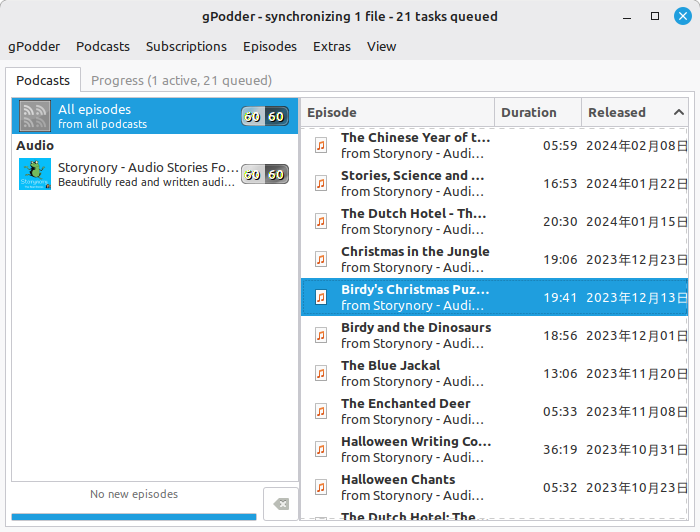Image resolution: width=700 pixels, height=532 pixels.
Task: Switch to the Progress tab
Action: (x=181, y=80)
